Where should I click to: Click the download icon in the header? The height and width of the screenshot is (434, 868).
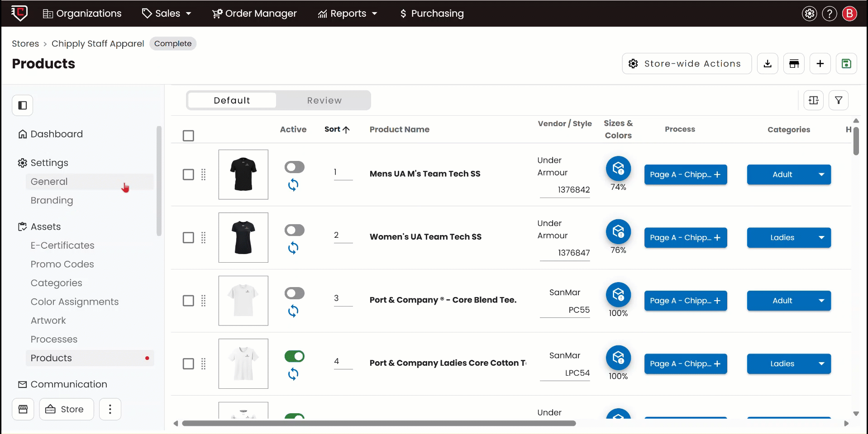pyautogui.click(x=768, y=64)
